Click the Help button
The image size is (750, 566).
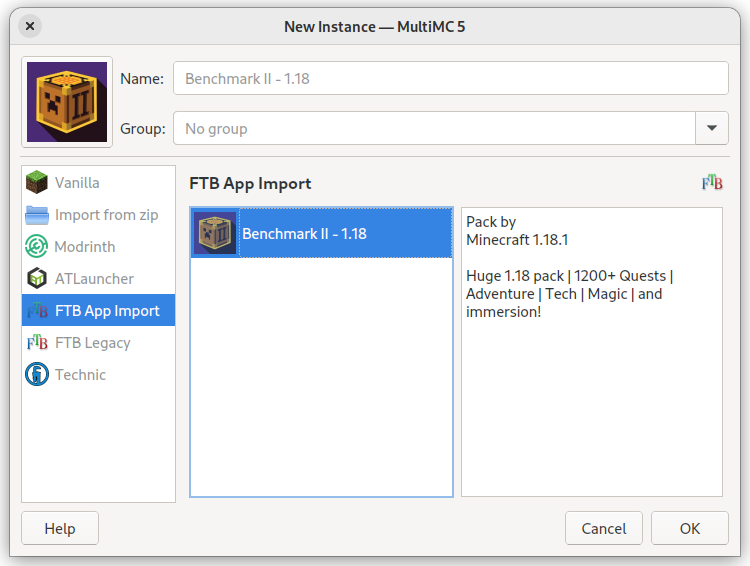pyautogui.click(x=60, y=528)
